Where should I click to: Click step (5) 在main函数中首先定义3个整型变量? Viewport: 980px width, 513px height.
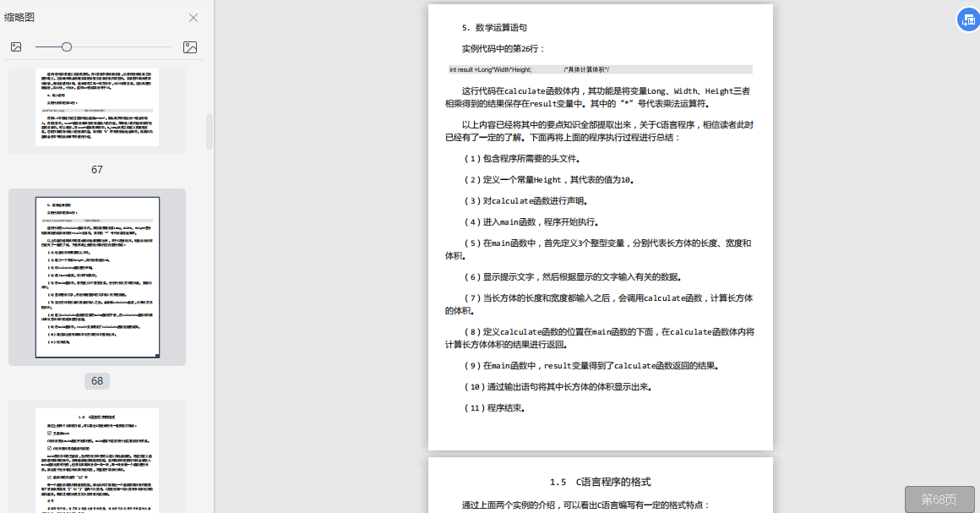(x=598, y=249)
